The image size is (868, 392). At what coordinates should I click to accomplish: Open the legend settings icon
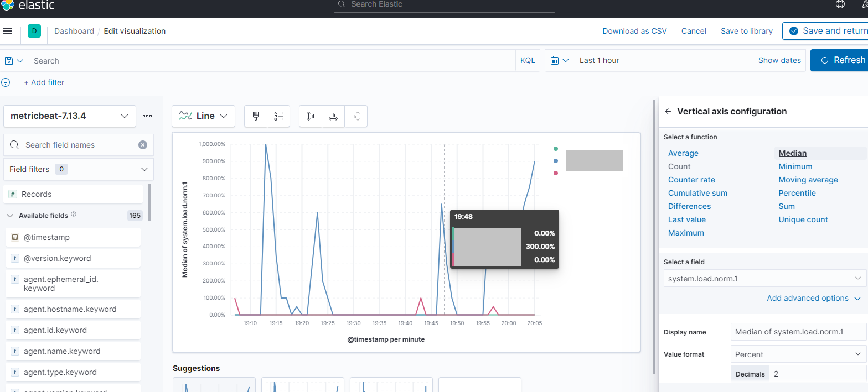(278, 116)
